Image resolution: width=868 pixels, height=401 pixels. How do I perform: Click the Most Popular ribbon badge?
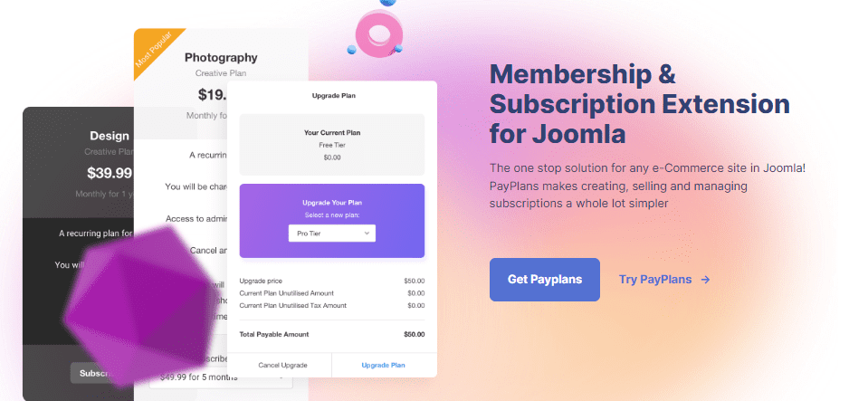tap(154, 51)
